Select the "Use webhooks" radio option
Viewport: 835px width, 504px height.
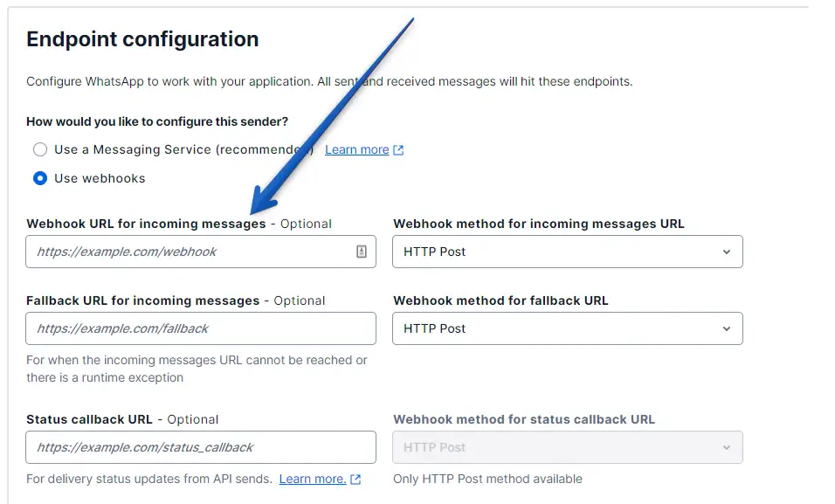pos(40,178)
